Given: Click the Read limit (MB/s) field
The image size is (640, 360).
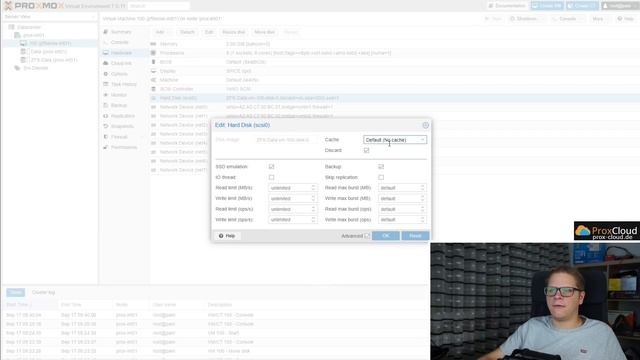Looking at the screenshot, I should click(292, 188).
